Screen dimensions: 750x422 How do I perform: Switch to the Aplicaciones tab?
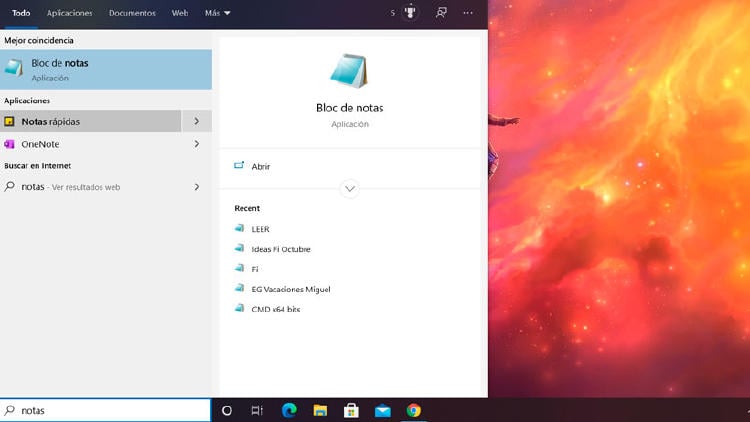point(70,13)
